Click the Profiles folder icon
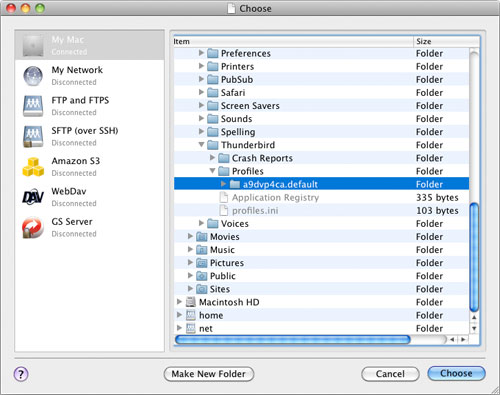Screen dimensions: 500x395 click(223, 171)
